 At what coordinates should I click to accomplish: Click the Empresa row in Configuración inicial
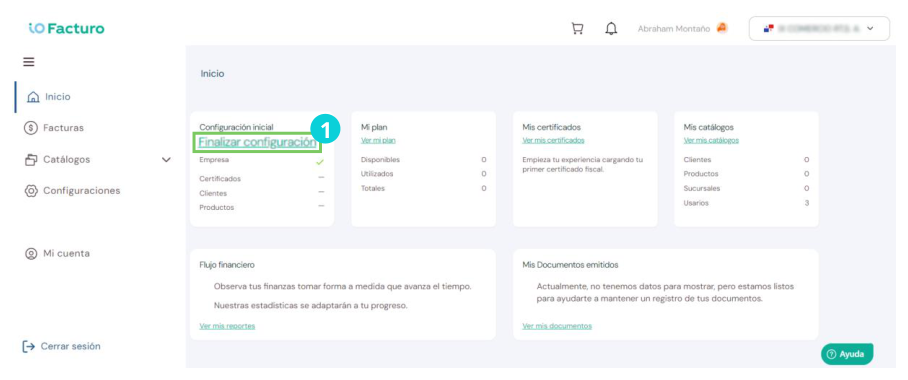[x=262, y=160]
